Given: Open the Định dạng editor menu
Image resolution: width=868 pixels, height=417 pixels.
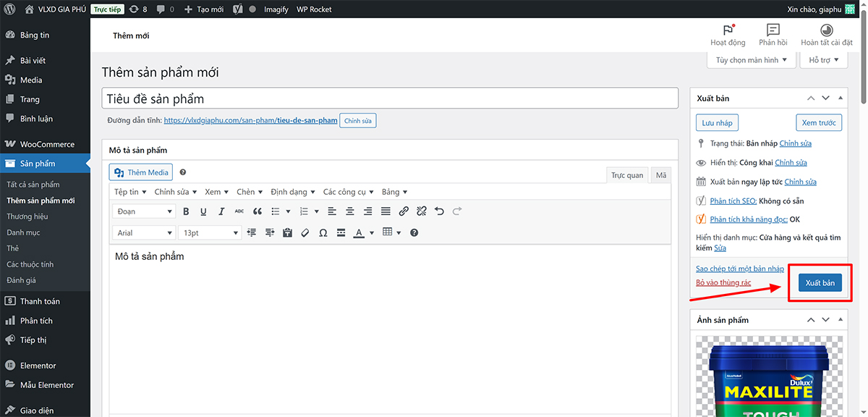Looking at the screenshot, I should click(292, 192).
